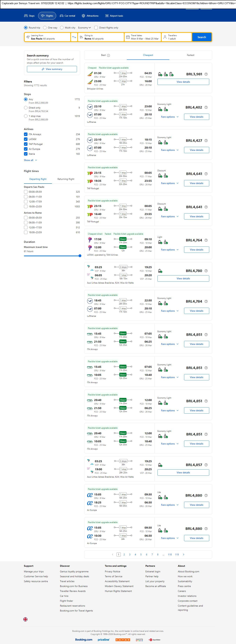Switch to the Fastest results tab

[191, 55]
